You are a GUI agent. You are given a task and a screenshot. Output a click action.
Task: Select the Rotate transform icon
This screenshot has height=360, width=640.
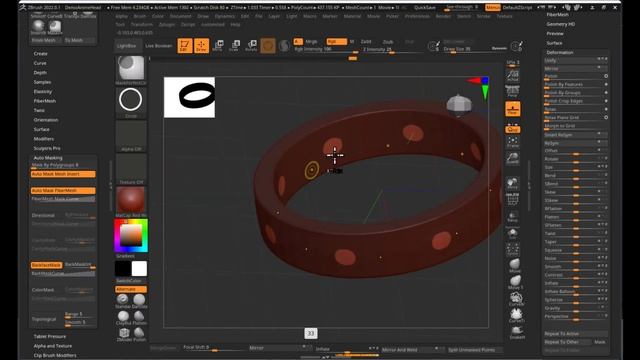tap(251, 45)
